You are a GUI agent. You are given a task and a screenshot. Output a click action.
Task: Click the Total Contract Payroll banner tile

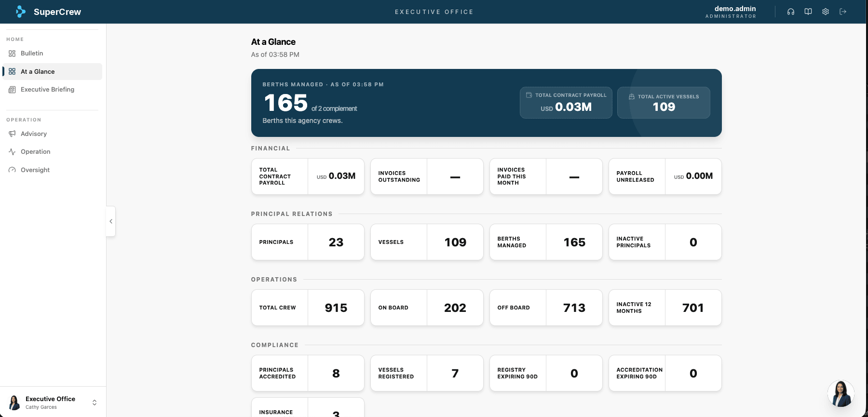click(566, 103)
